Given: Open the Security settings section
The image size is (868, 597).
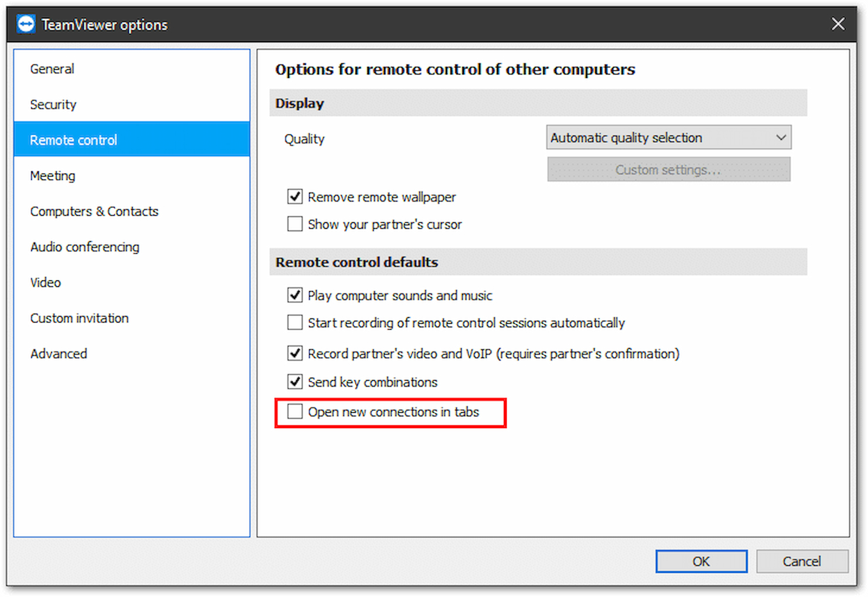Looking at the screenshot, I should click(53, 104).
